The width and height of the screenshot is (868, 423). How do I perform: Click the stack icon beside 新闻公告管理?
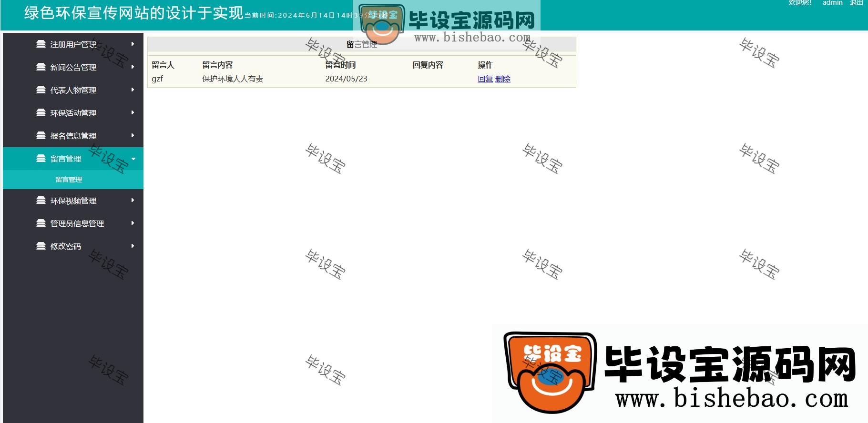coord(41,67)
